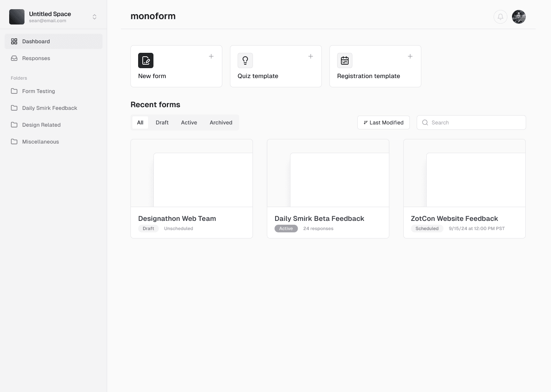Open the Dashboard from the sidebar
Image resolution: width=551 pixels, height=392 pixels.
point(35,41)
